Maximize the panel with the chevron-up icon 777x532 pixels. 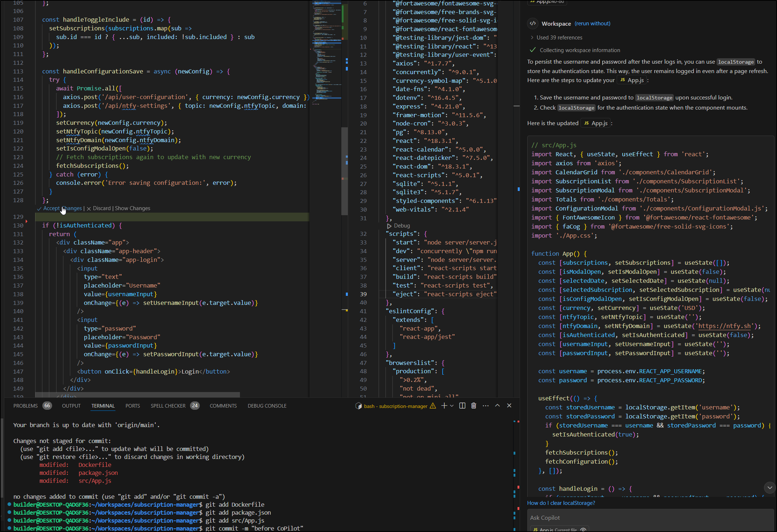click(498, 405)
